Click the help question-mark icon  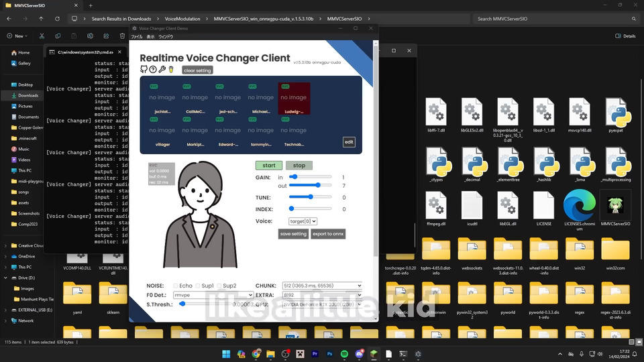click(153, 69)
